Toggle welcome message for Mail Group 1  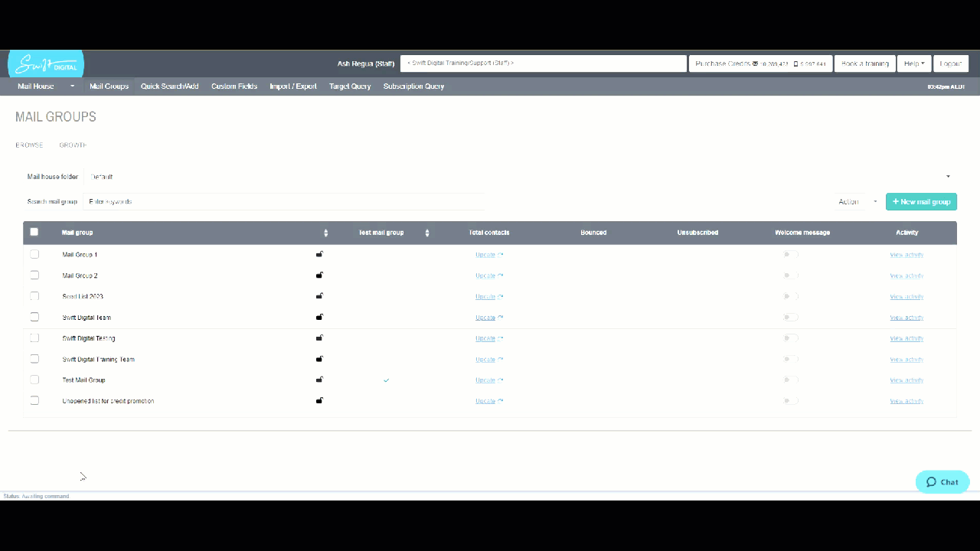point(790,254)
